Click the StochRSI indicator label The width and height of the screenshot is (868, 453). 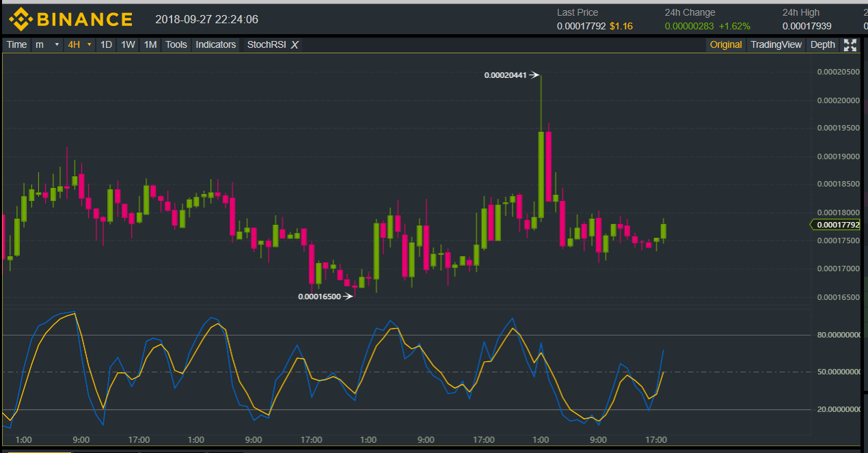pyautogui.click(x=266, y=45)
